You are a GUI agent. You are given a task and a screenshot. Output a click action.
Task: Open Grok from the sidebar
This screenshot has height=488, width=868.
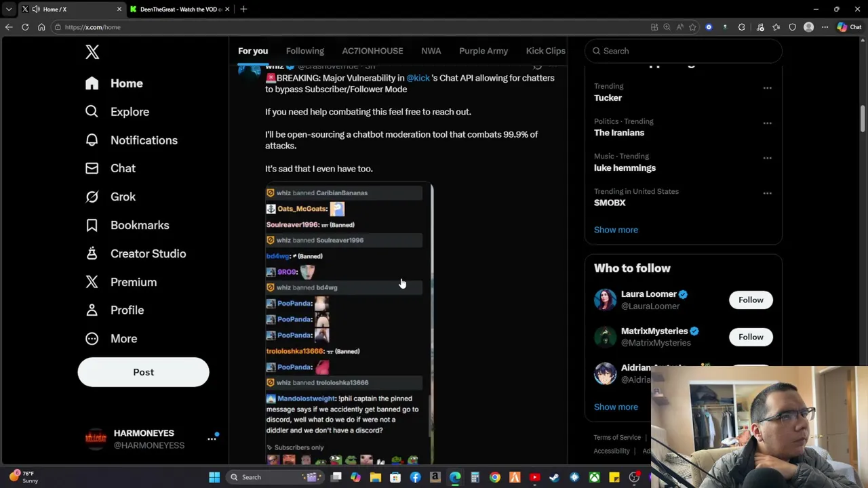(x=110, y=197)
